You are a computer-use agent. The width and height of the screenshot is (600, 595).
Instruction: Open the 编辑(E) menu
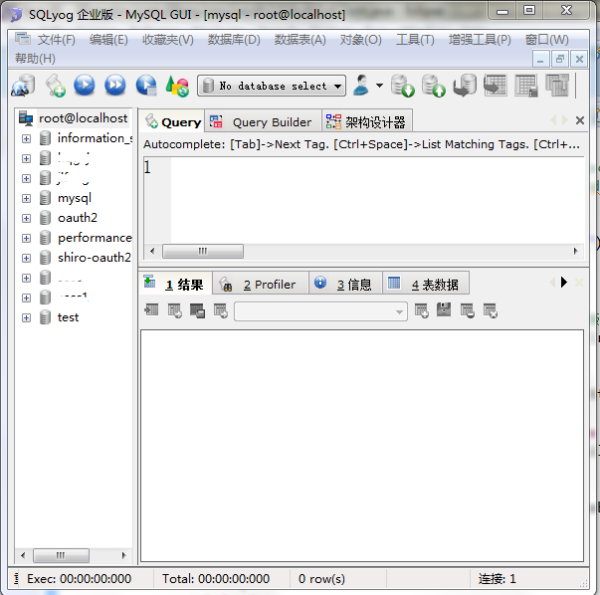point(109,39)
